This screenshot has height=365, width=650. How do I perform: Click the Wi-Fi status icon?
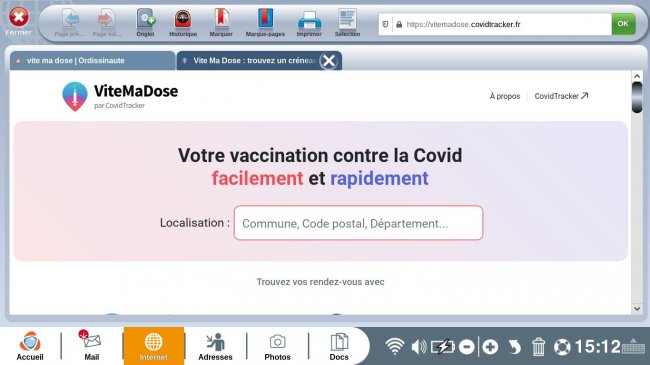(395, 346)
